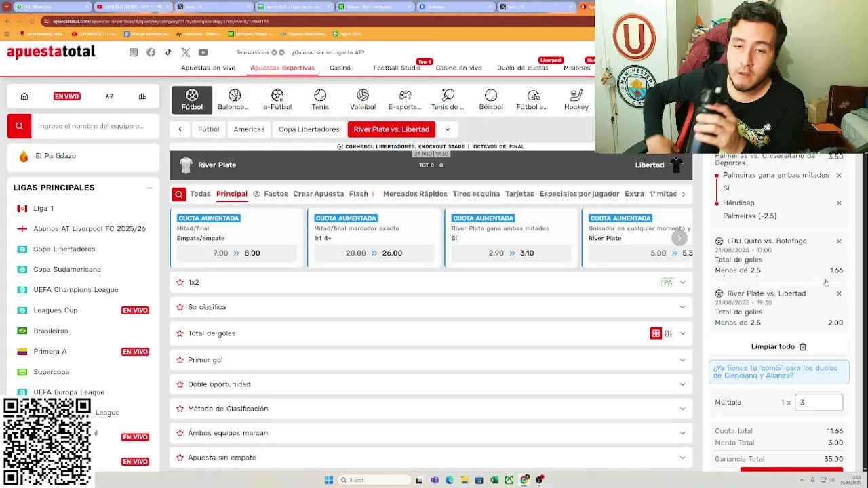
Task: Click the red search icon in sidebar
Action: tap(19, 126)
